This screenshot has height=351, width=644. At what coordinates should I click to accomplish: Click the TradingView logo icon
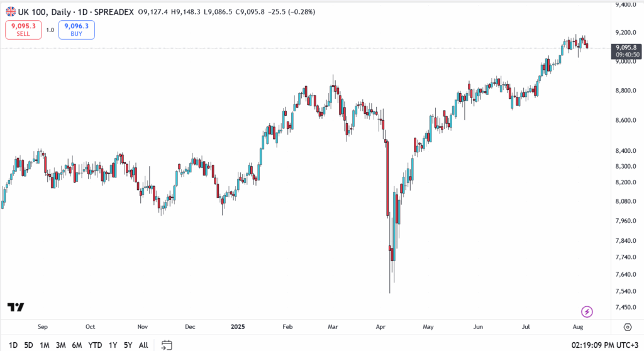point(16,307)
